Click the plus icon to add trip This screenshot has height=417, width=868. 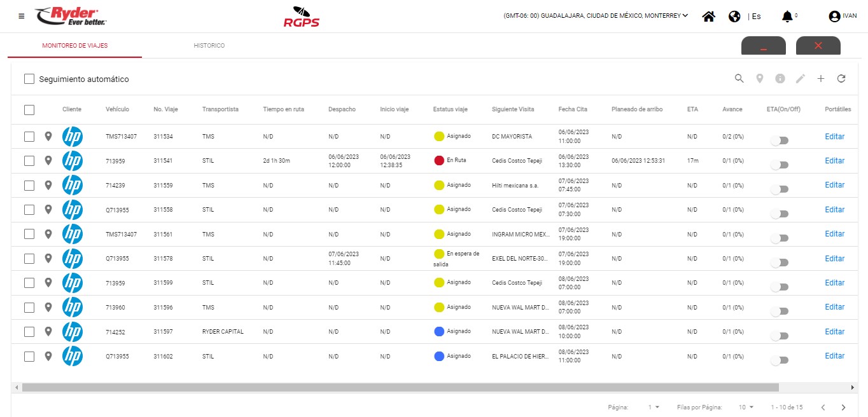[821, 79]
